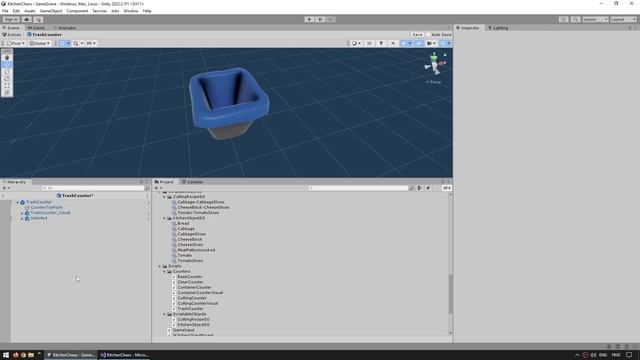Open the cloud services icon
This screenshot has width=640, height=360.
coord(27,19)
